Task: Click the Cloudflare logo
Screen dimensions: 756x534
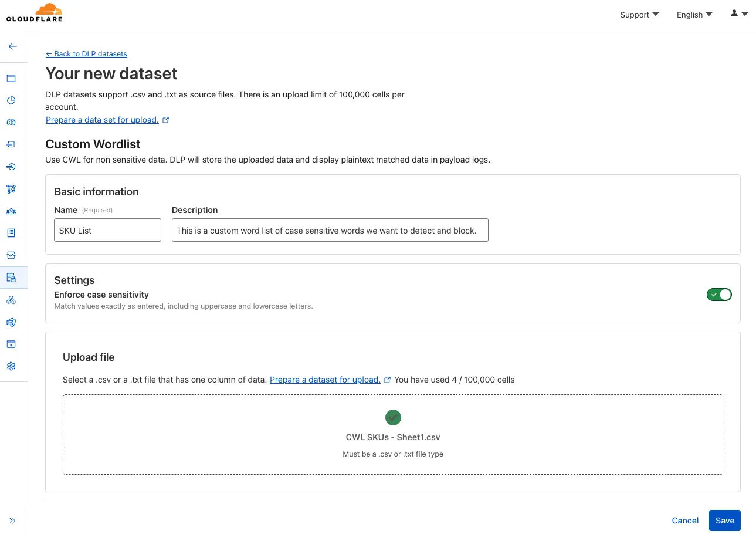Action: (35, 13)
